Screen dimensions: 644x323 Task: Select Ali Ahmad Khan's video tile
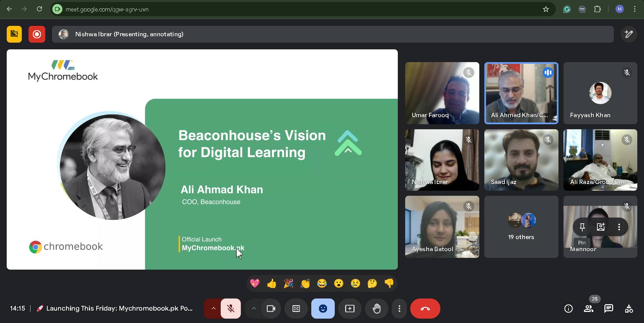tap(521, 93)
